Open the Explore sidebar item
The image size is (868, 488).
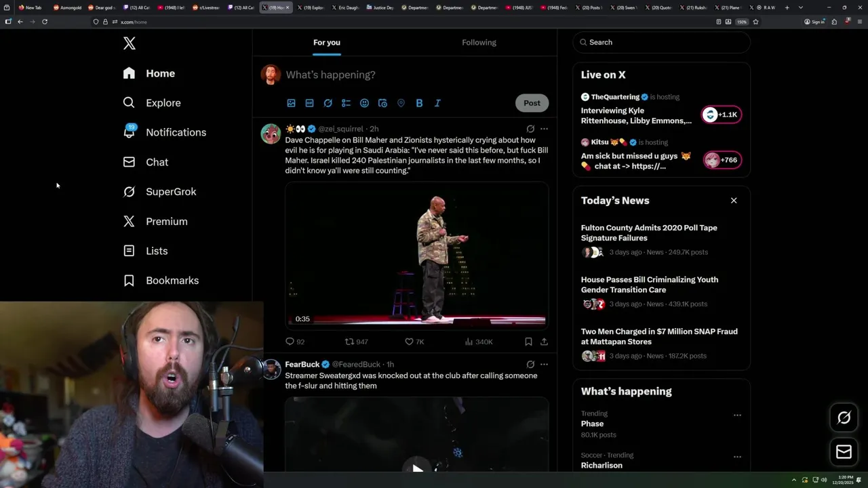coord(152,103)
